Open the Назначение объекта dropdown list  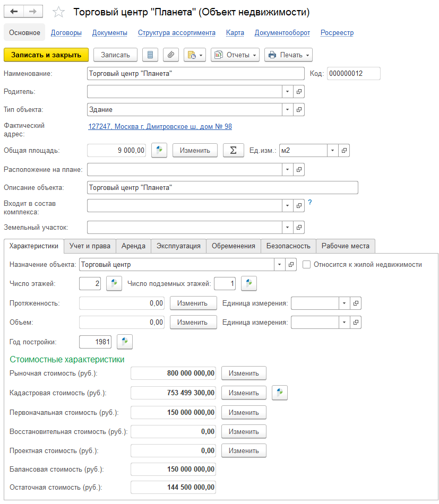[279, 264]
